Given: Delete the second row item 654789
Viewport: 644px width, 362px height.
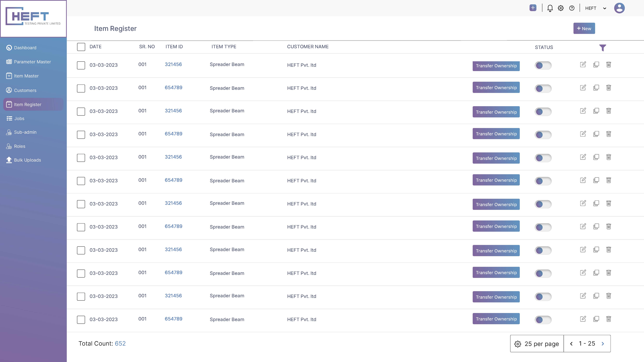Looking at the screenshot, I should click(x=609, y=88).
